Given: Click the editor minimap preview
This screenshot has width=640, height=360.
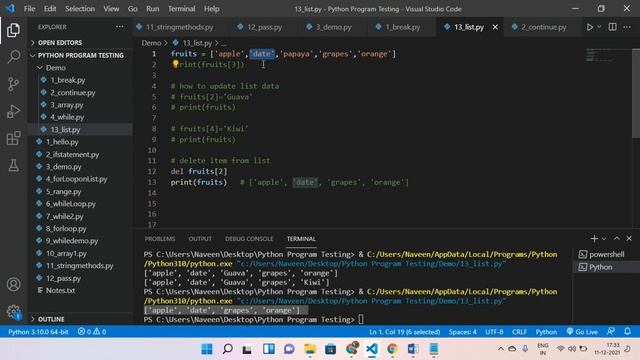Looking at the screenshot, I should coord(607,56).
